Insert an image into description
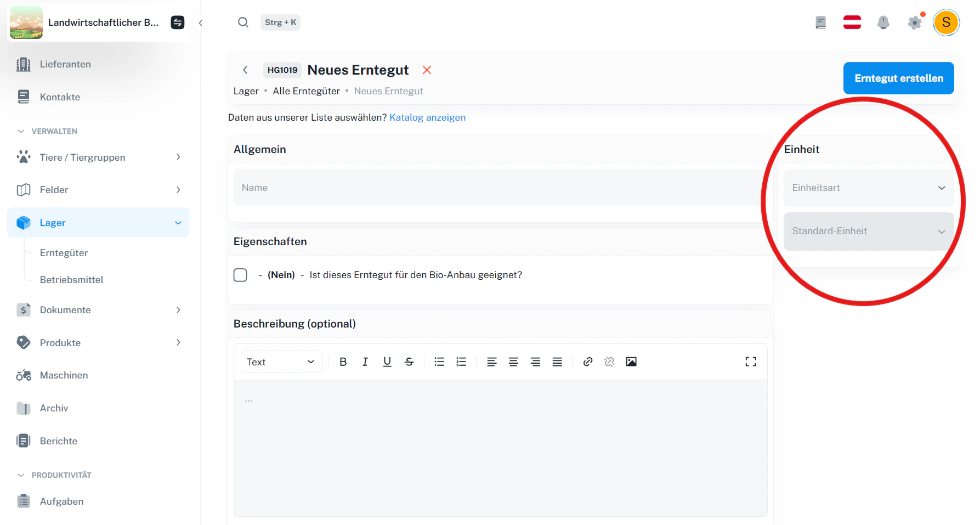This screenshot has width=980, height=525. tap(631, 362)
